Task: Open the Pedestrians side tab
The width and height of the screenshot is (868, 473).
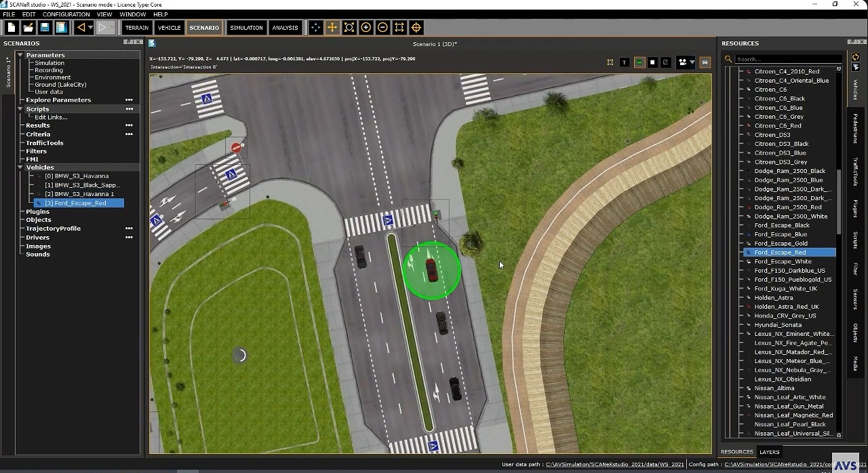Action: click(856, 128)
